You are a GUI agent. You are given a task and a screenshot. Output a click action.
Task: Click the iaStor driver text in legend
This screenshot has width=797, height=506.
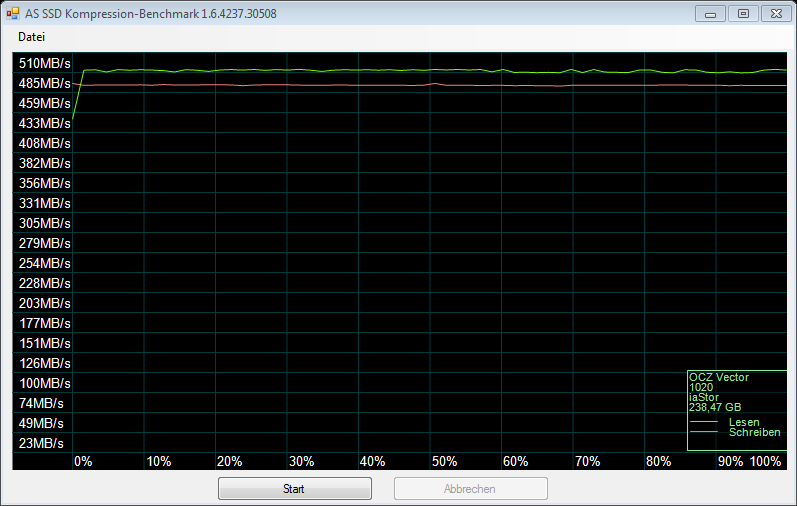(x=704, y=397)
